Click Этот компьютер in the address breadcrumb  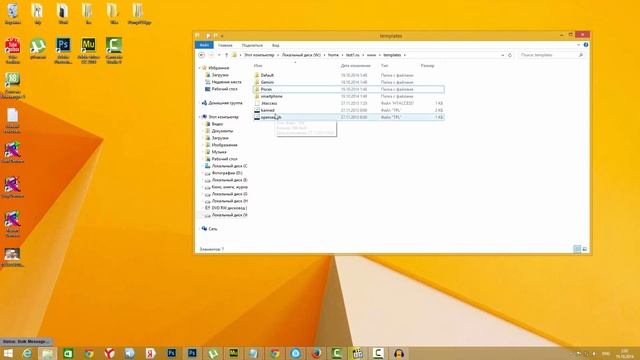tap(259, 55)
